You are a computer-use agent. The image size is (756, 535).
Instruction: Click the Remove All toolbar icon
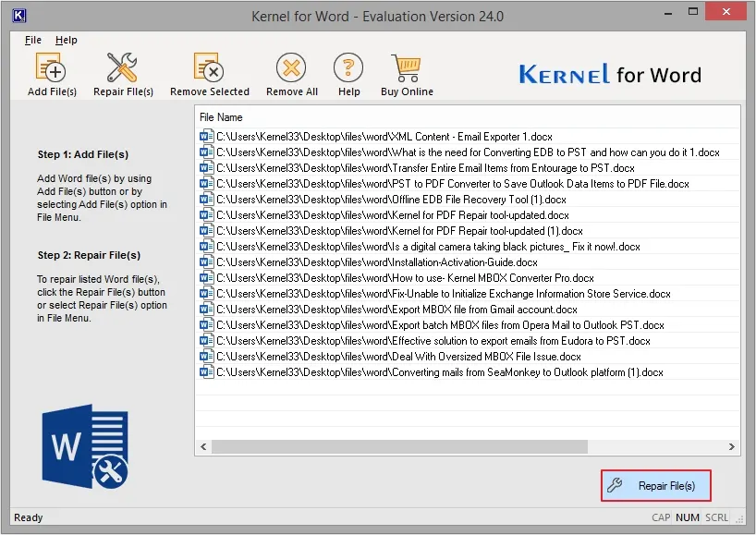click(x=291, y=67)
